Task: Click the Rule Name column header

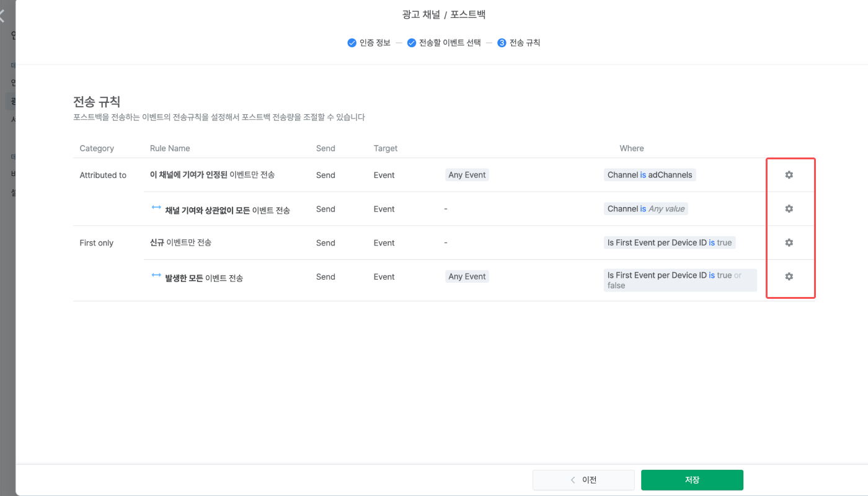Action: (170, 148)
